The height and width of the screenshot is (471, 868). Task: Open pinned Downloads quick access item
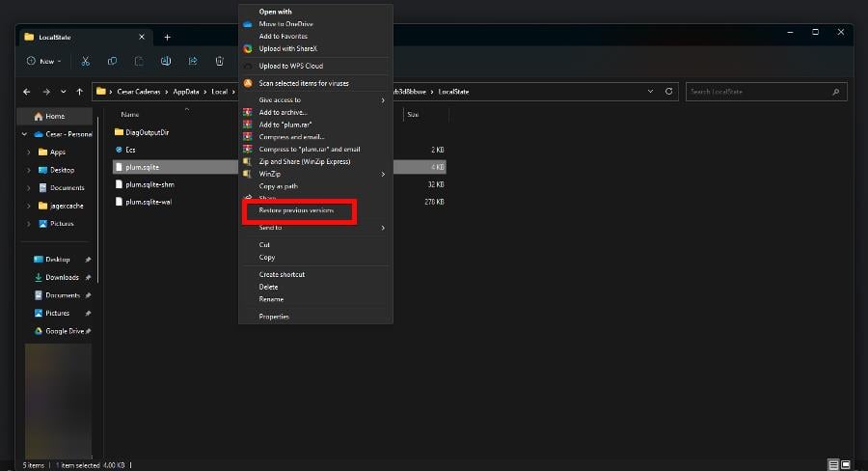point(57,277)
